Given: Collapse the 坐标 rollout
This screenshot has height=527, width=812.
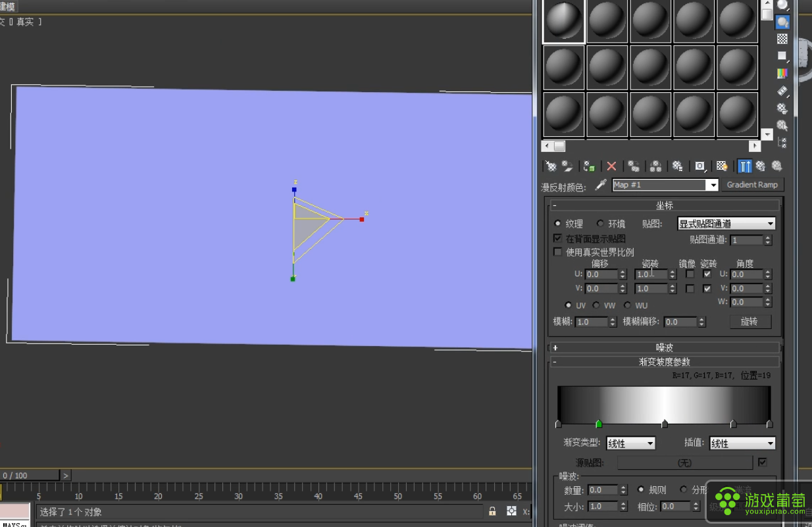Looking at the screenshot, I should pos(665,205).
